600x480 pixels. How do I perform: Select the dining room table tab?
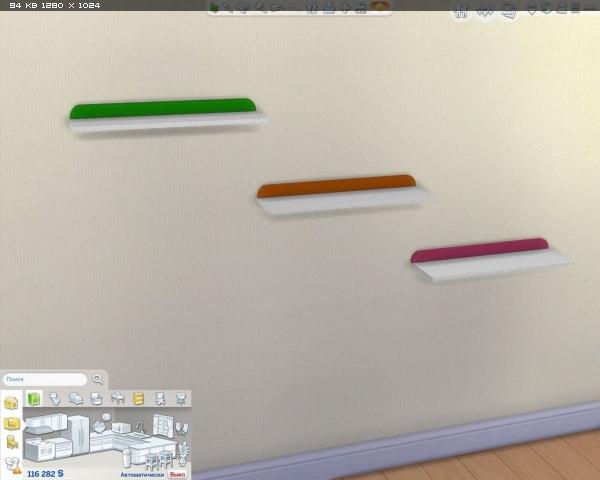pos(117,398)
